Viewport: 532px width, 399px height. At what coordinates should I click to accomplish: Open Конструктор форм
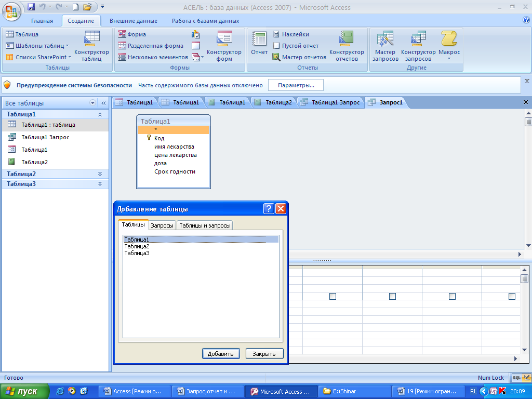click(x=224, y=46)
